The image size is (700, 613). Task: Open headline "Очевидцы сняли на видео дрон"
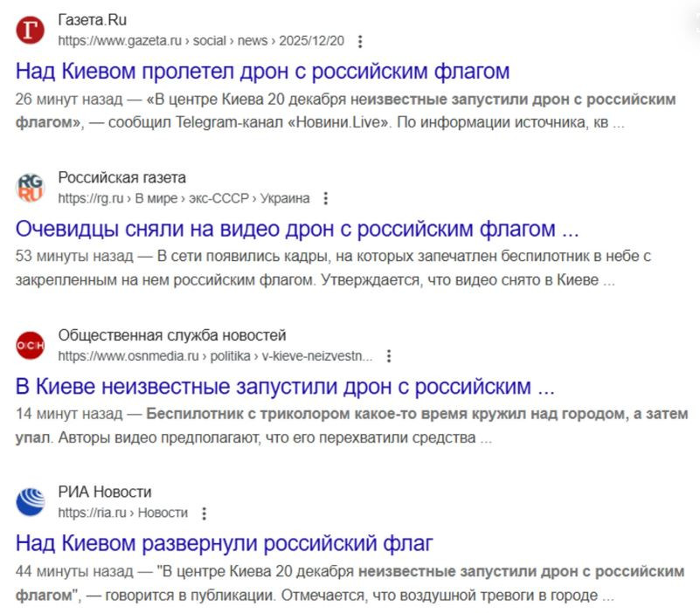pyautogui.click(x=297, y=229)
